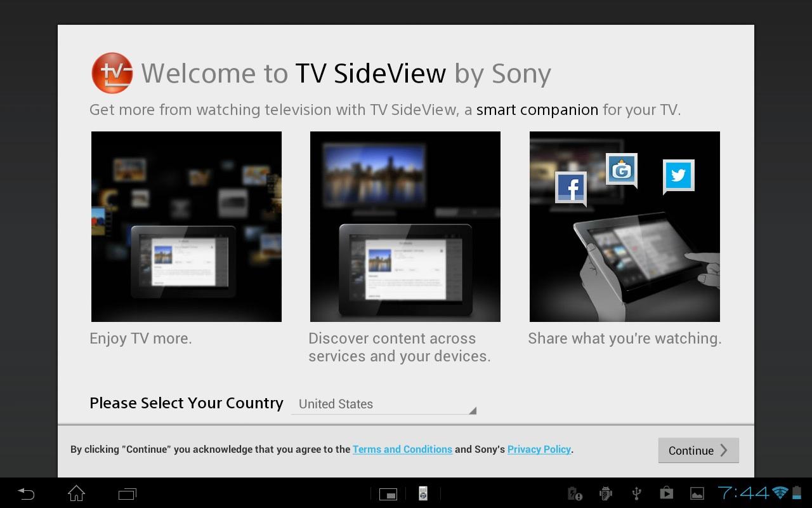Tap the small apps window icon
The image size is (812, 508).
388,494
